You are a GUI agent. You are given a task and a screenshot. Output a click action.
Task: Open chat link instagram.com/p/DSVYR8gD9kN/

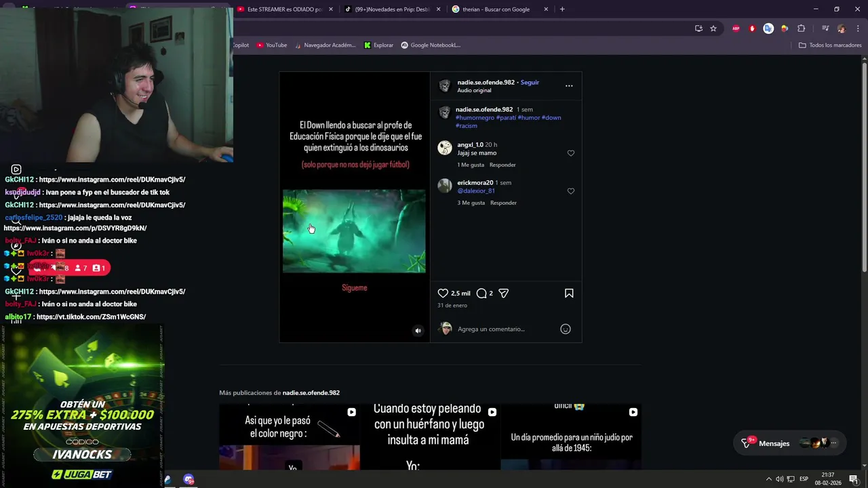pos(75,228)
